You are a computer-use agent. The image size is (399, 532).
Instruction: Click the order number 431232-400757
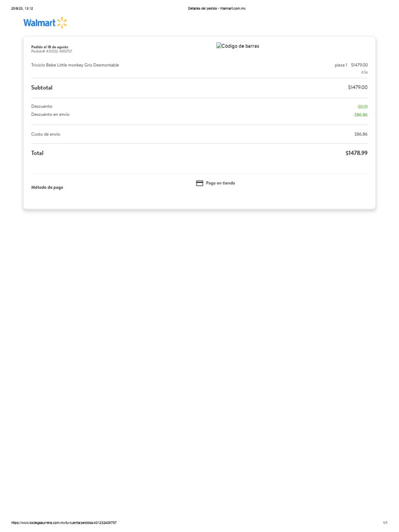coord(51,51)
